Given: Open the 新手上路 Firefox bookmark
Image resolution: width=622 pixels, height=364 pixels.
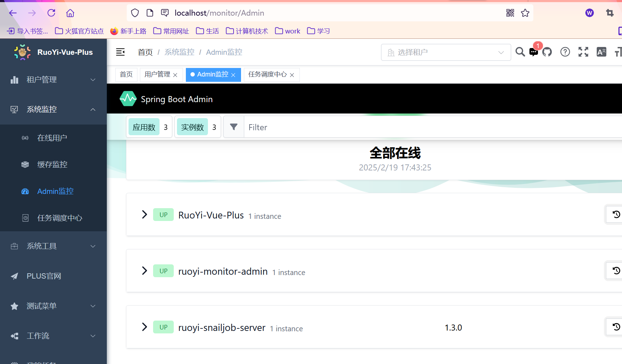Looking at the screenshot, I should (x=129, y=31).
